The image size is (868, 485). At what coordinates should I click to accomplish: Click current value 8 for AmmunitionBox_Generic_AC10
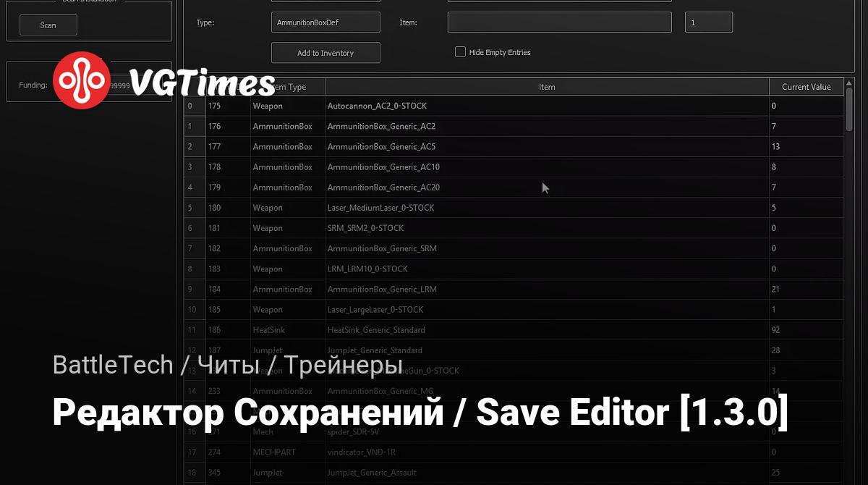click(x=774, y=167)
